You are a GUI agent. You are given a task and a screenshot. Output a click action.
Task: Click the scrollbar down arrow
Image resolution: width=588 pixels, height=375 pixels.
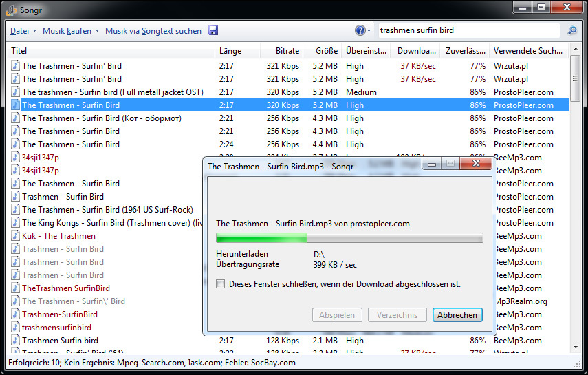click(575, 347)
